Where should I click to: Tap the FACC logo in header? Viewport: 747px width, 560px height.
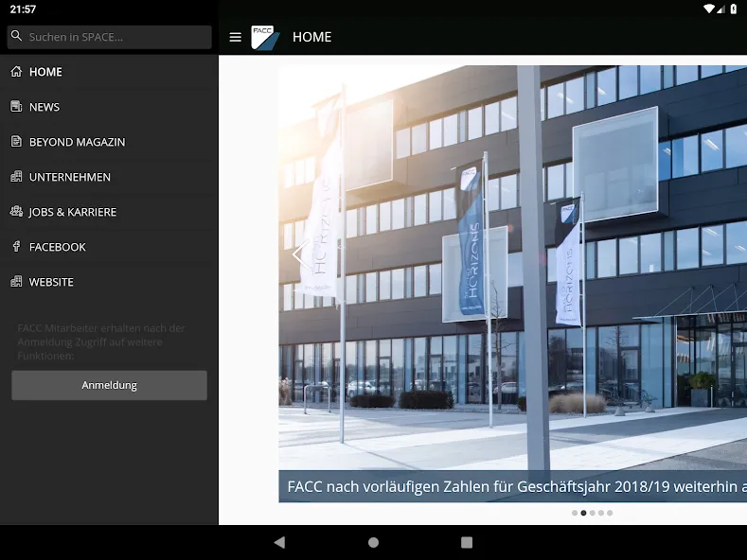coord(265,37)
